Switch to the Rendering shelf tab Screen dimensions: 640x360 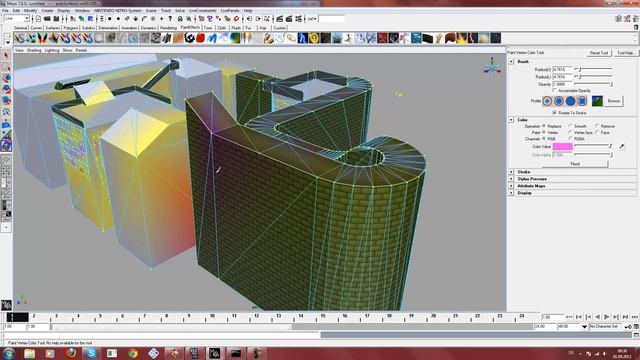coord(168,28)
